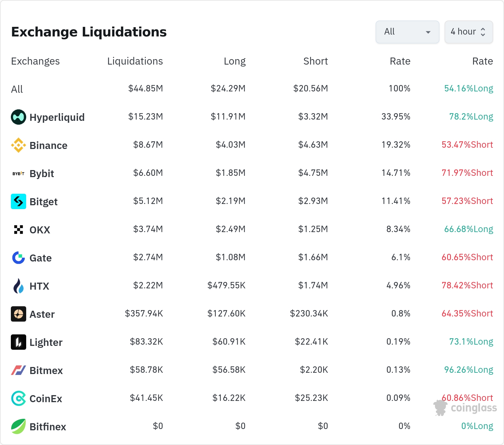The width and height of the screenshot is (504, 445).
Task: Click the Binance logo icon
Action: point(19,145)
